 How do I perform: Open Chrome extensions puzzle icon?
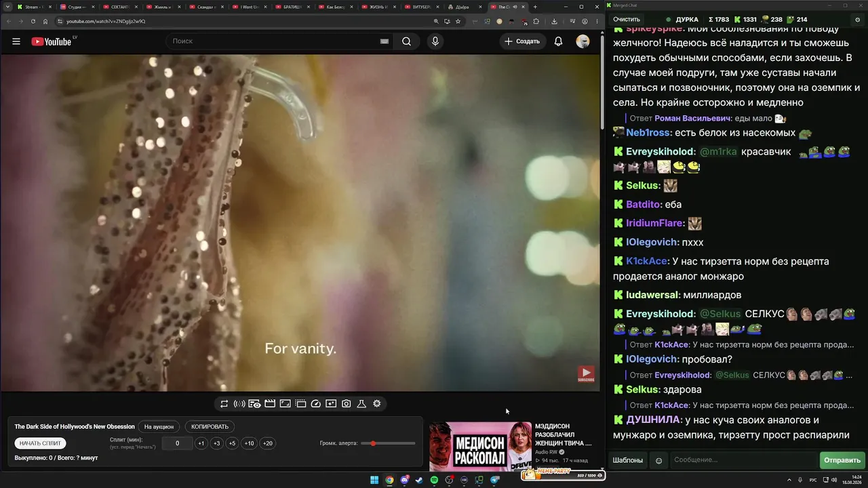[536, 21]
